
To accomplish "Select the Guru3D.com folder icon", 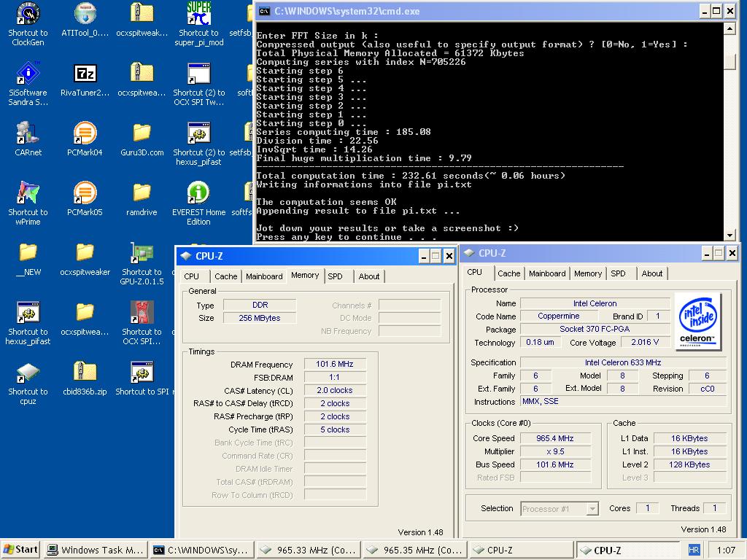I will [x=142, y=133].
